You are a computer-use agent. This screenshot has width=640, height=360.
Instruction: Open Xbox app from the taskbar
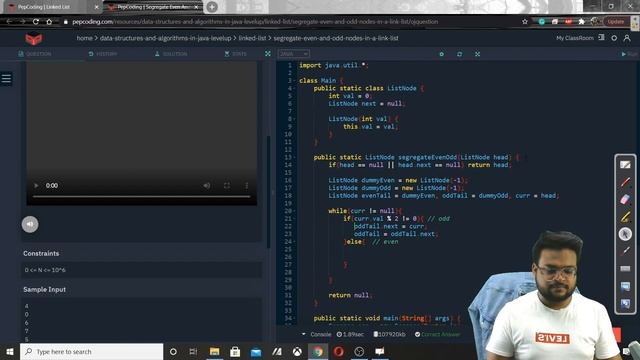pos(297,351)
